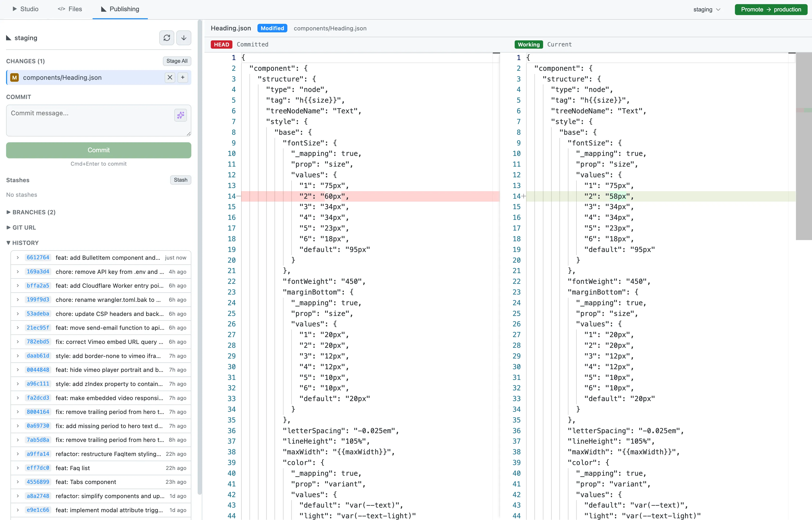The width and height of the screenshot is (812, 520).
Task: Switch to the Studio tab
Action: [x=26, y=9]
